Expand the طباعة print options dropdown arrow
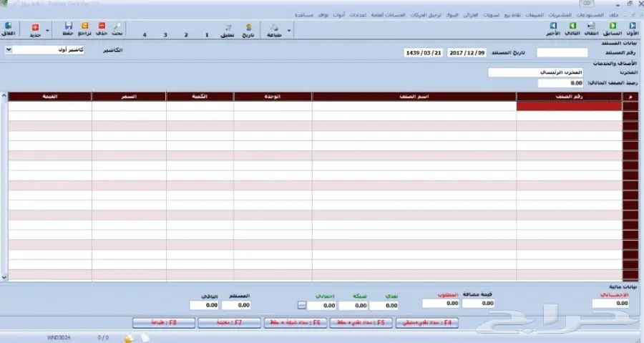 [289, 31]
